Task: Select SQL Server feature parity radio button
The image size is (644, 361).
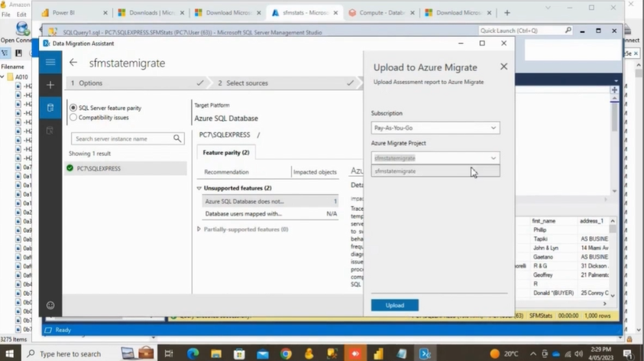Action: [73, 108]
